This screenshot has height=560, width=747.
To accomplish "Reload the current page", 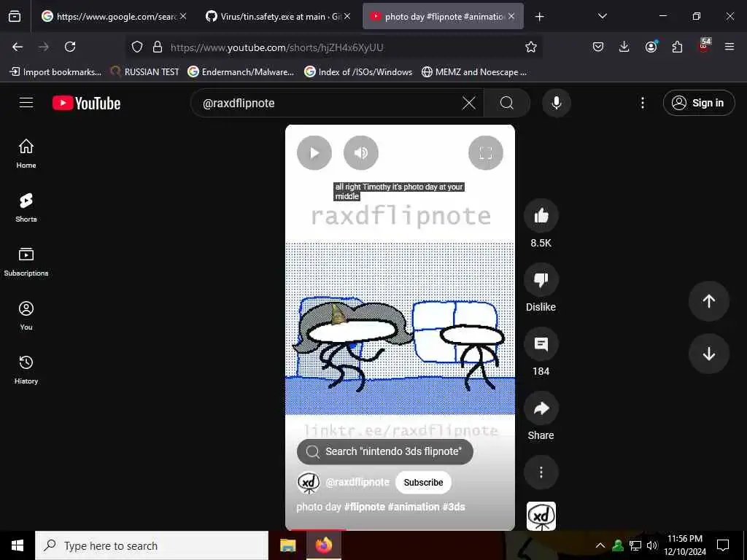I will pyautogui.click(x=70, y=47).
